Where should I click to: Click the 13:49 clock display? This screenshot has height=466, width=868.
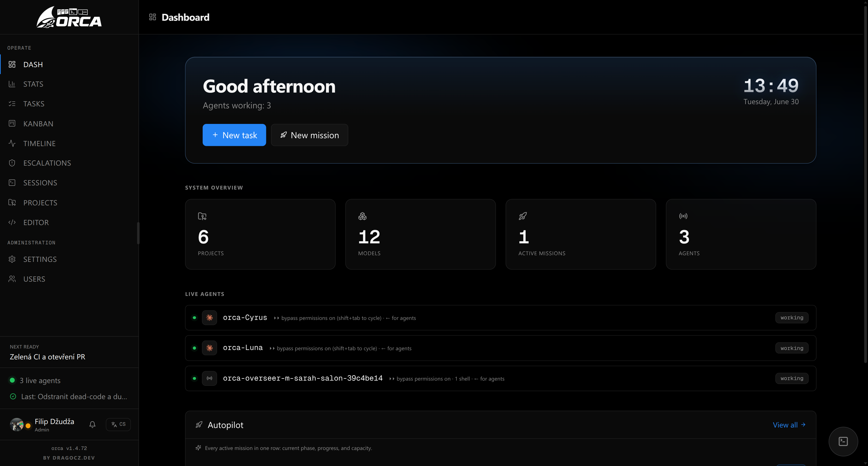point(771,85)
